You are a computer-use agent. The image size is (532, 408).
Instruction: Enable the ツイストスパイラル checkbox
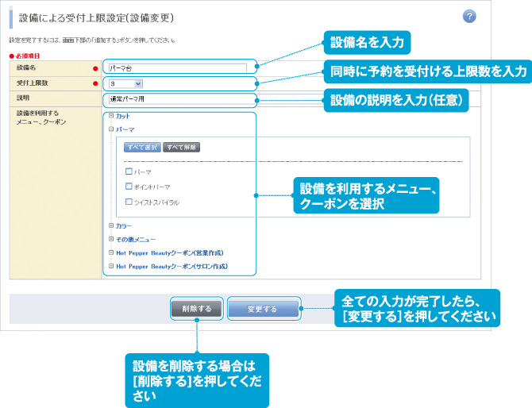(x=129, y=202)
